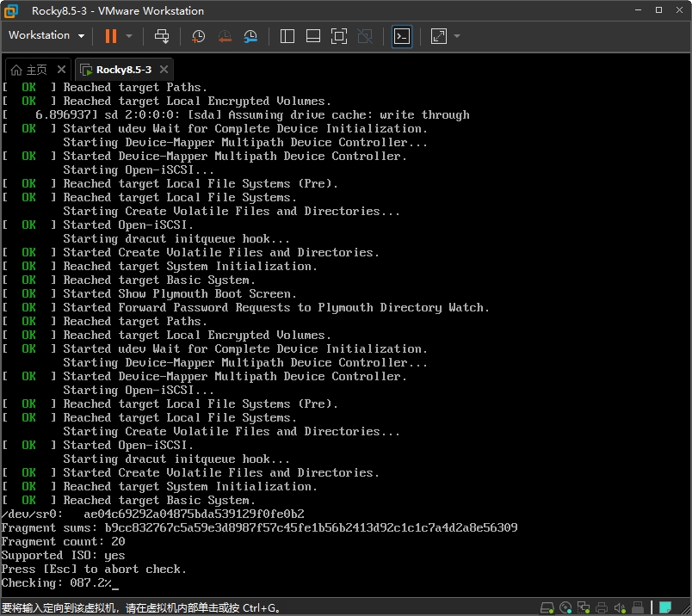Screen dimensions: 692x616
Task: Click the CD/DVD drive status icon
Action: [565, 608]
